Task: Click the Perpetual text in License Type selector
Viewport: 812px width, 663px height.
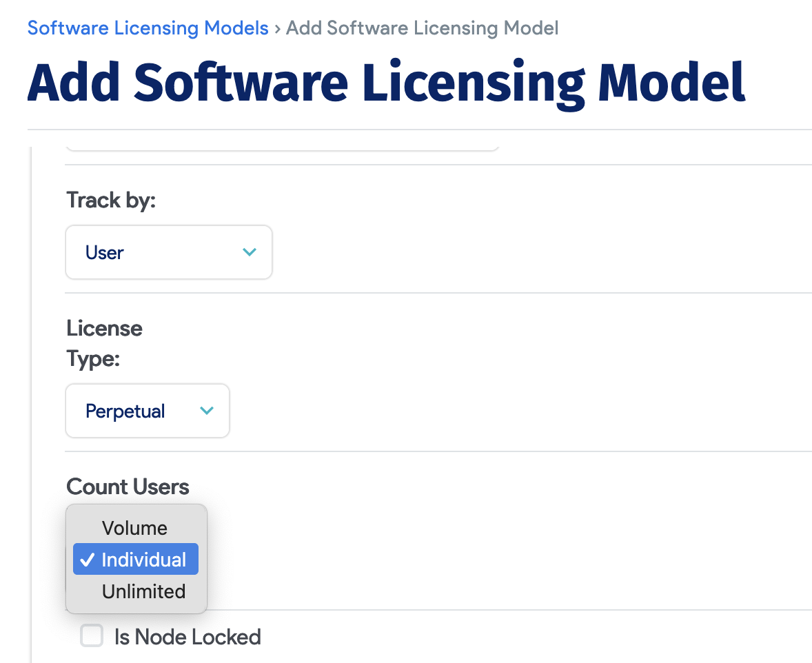Action: (x=125, y=411)
